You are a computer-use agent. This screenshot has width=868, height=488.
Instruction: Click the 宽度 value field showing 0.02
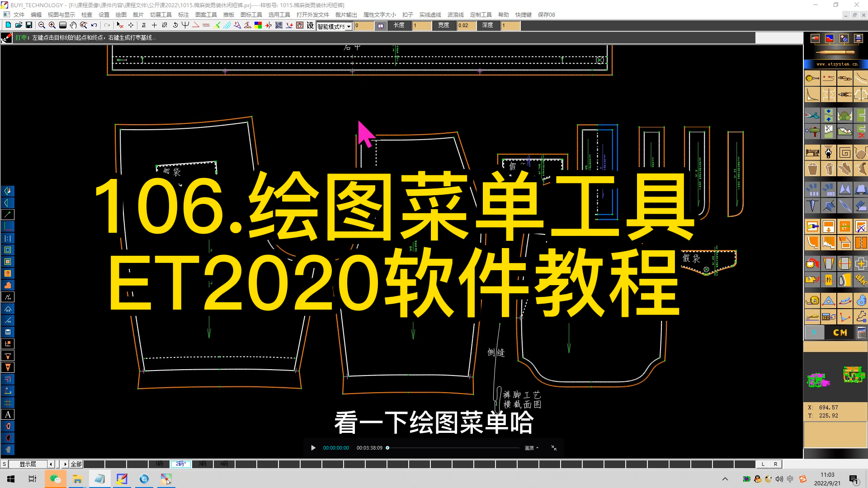[x=466, y=26]
